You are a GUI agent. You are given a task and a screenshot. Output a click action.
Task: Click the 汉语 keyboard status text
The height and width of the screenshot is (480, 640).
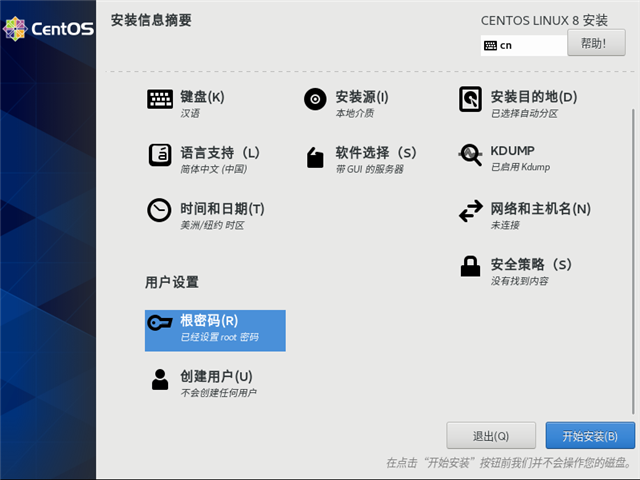point(190,113)
